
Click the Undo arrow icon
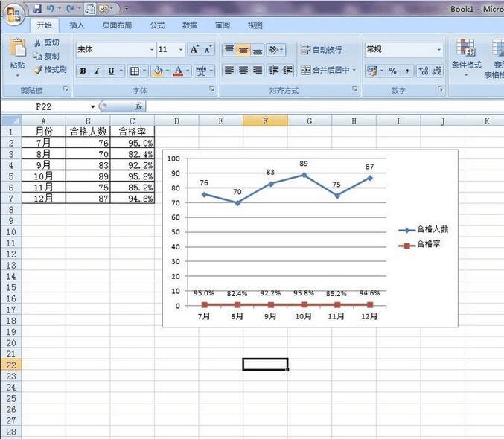(51, 9)
